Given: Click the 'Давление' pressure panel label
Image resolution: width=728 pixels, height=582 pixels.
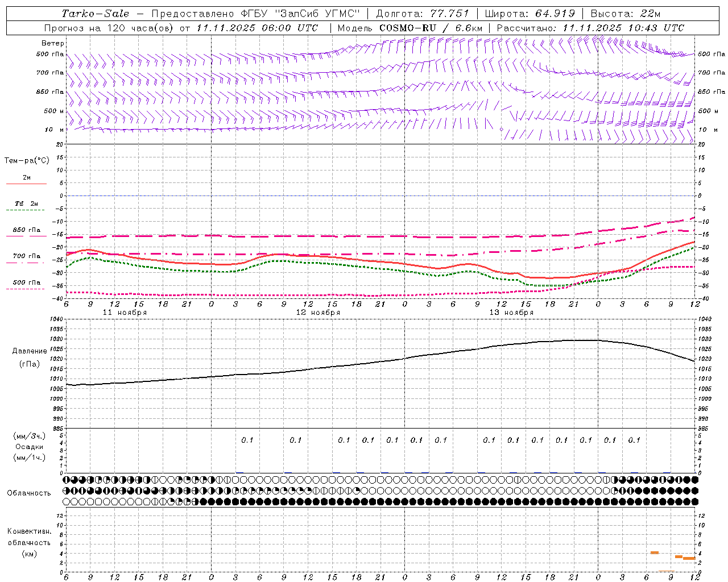Looking at the screenshot, I should coord(30,351).
